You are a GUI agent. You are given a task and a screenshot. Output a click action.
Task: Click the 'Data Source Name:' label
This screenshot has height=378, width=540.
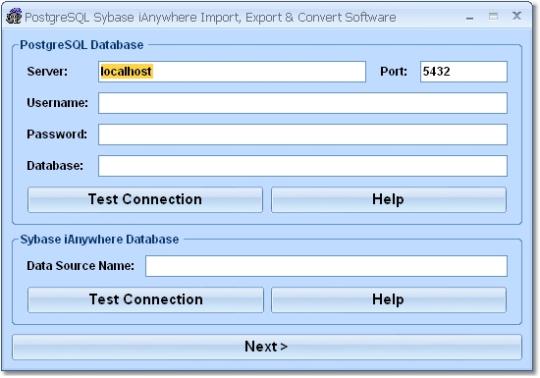(81, 266)
